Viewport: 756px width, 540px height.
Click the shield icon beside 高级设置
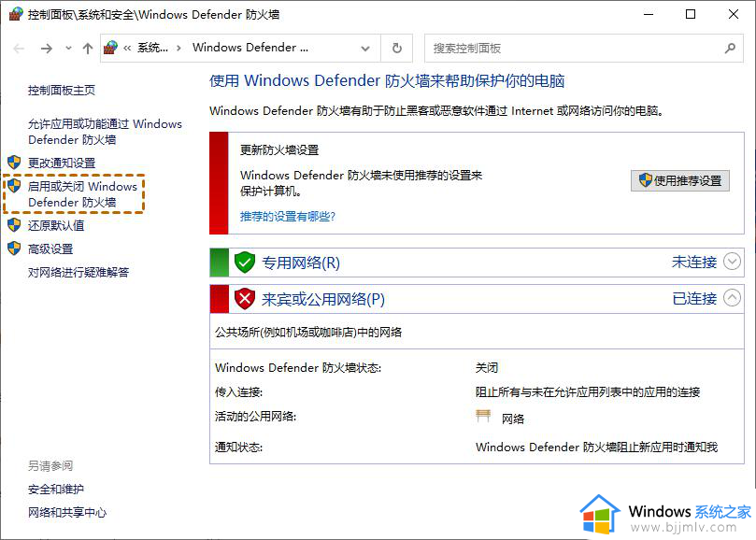point(14,249)
